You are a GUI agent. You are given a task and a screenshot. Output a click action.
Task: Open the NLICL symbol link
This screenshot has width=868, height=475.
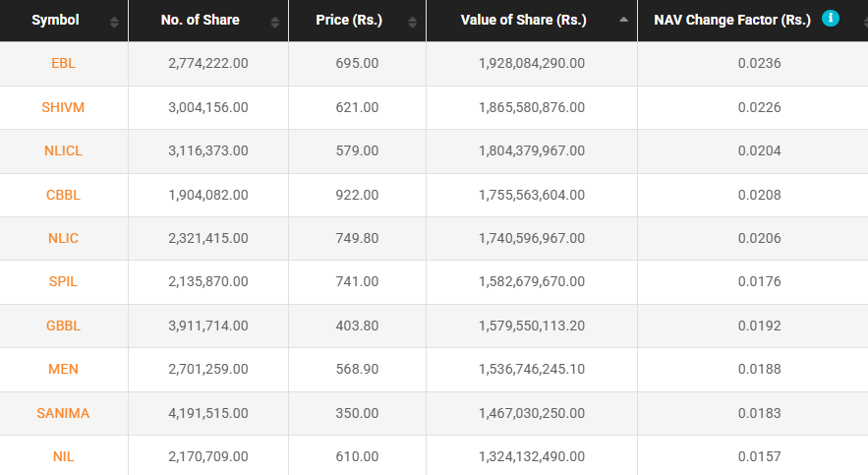tap(63, 150)
